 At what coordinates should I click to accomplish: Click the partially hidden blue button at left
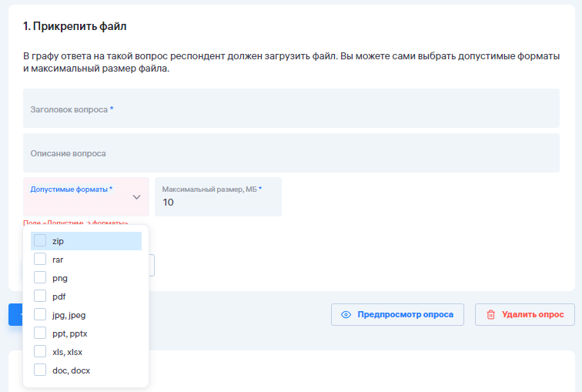click(15, 315)
